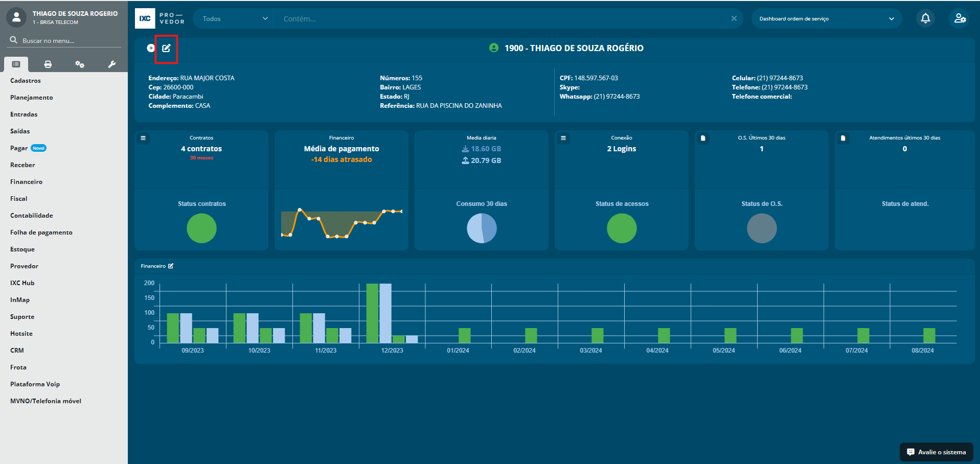980x464 pixels.
Task: Open user settings icon at top right
Action: point(960,19)
